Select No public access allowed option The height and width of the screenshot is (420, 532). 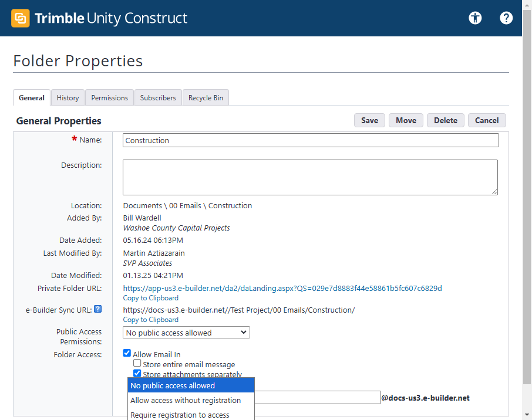(x=191, y=385)
